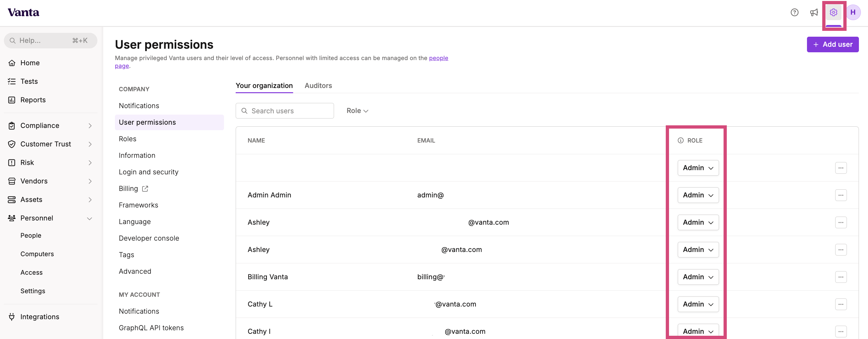Viewport: 868px width, 339px height.
Task: Open the settings gear icon
Action: (833, 12)
